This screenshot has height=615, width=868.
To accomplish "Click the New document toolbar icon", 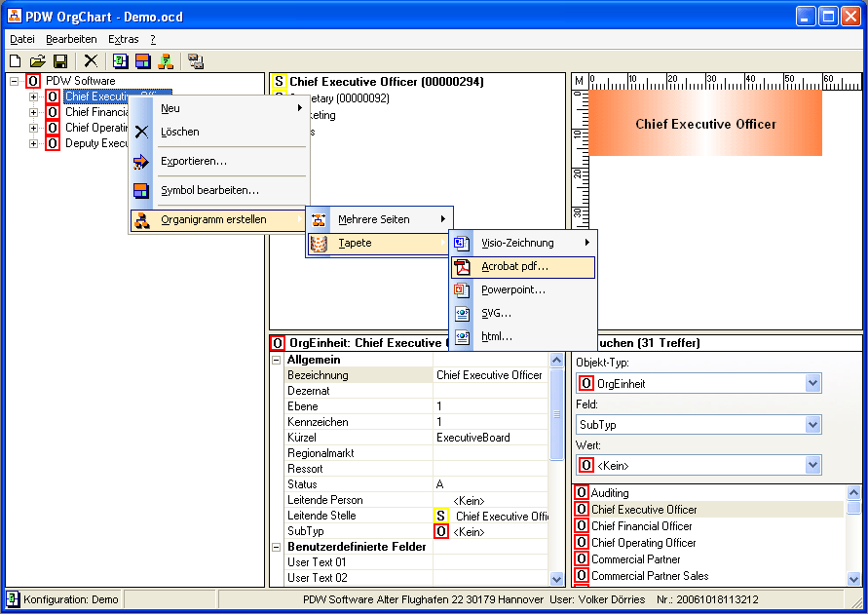I will [15, 61].
